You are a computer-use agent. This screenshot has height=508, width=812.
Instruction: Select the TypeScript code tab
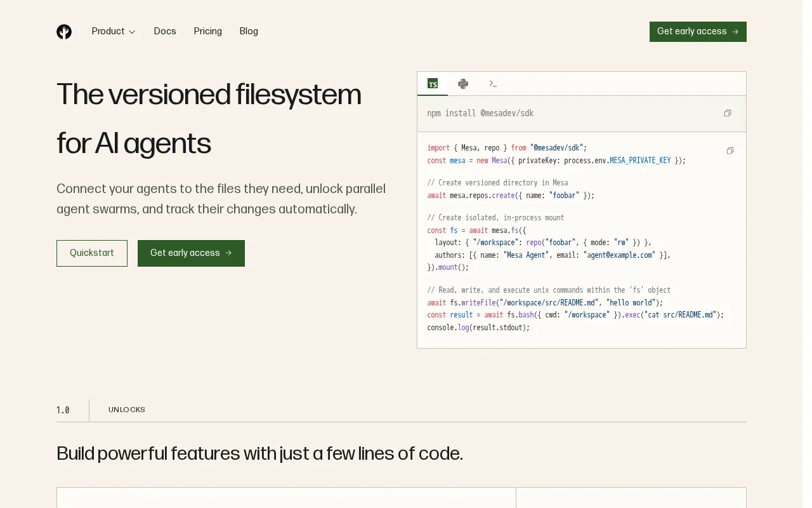coord(433,83)
